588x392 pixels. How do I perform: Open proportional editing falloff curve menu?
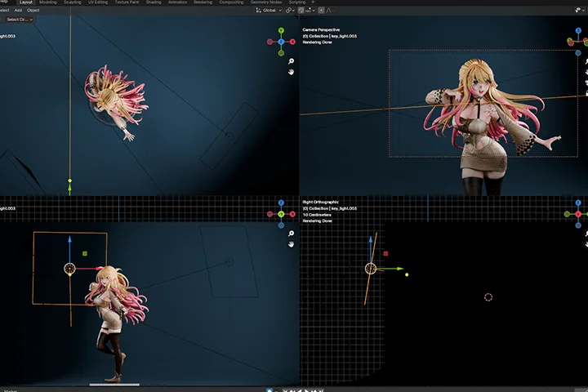point(330,11)
